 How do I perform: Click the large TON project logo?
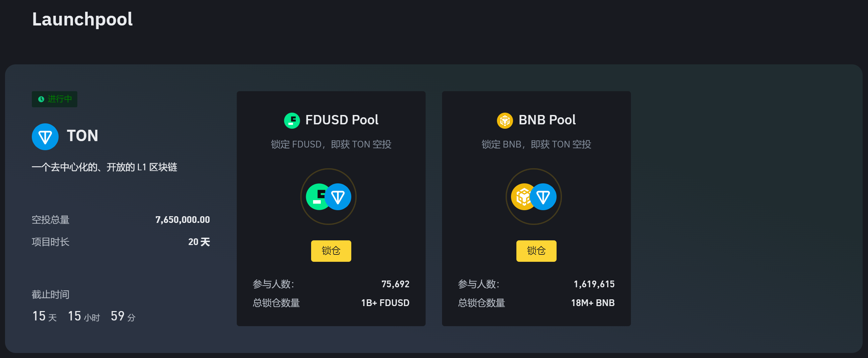click(x=45, y=137)
